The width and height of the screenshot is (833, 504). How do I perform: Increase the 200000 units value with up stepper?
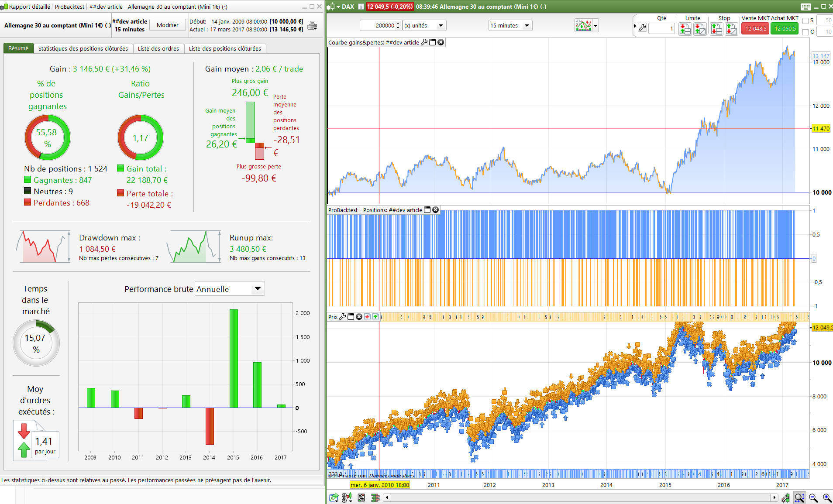coord(398,23)
